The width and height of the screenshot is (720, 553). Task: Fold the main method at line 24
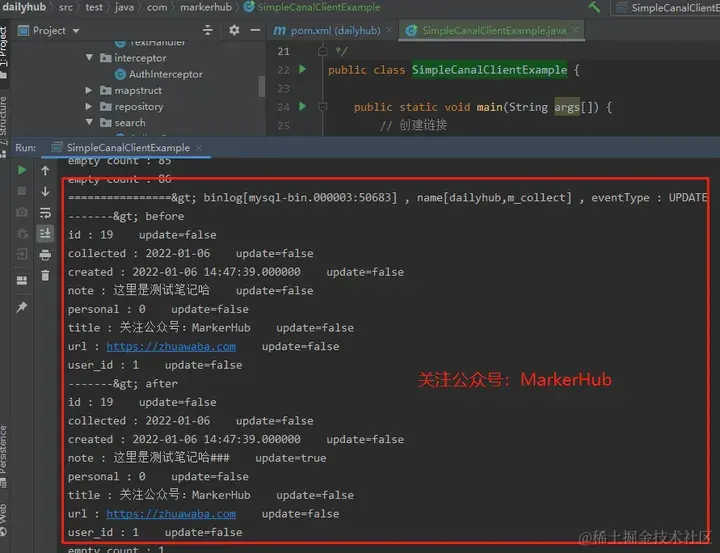[x=322, y=107]
